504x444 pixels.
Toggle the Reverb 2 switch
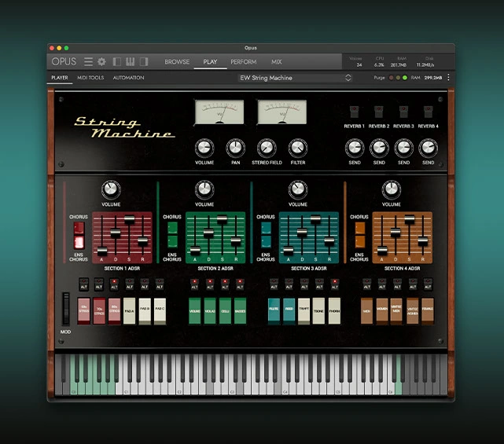pos(379,112)
